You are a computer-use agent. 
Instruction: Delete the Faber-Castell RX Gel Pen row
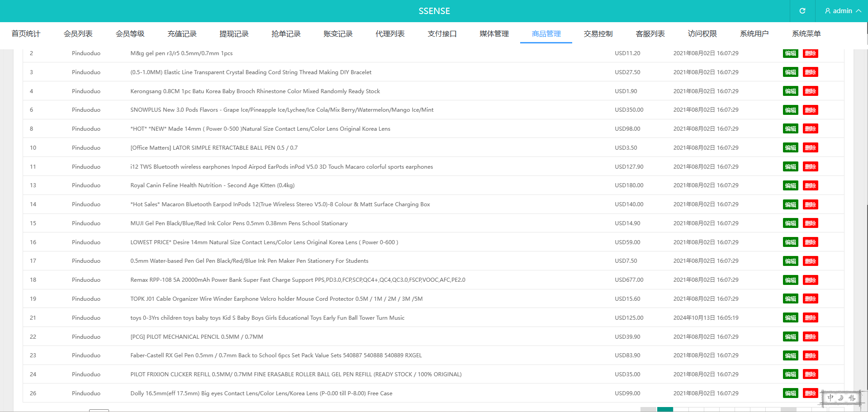[x=810, y=355]
